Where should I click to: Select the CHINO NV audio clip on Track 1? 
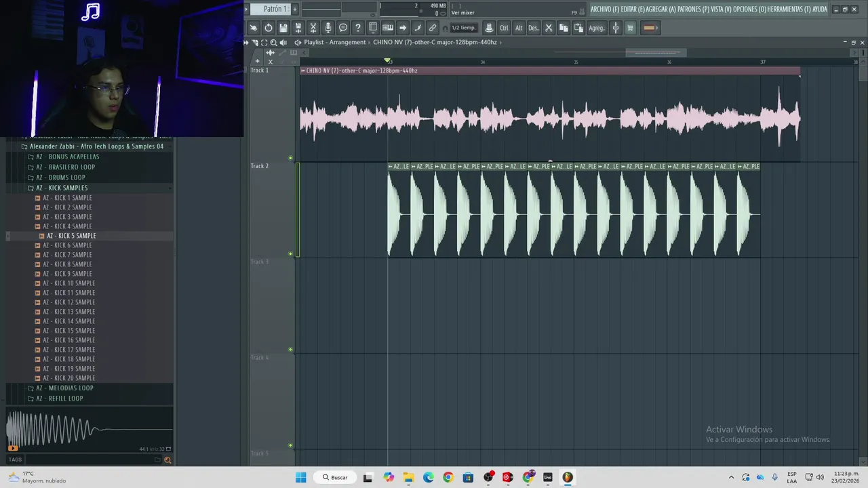[550, 115]
